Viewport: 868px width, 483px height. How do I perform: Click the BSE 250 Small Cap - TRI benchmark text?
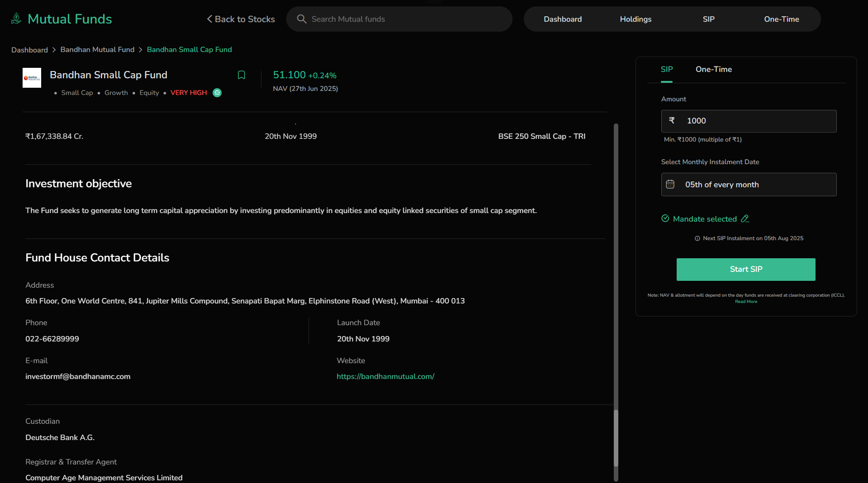(542, 136)
